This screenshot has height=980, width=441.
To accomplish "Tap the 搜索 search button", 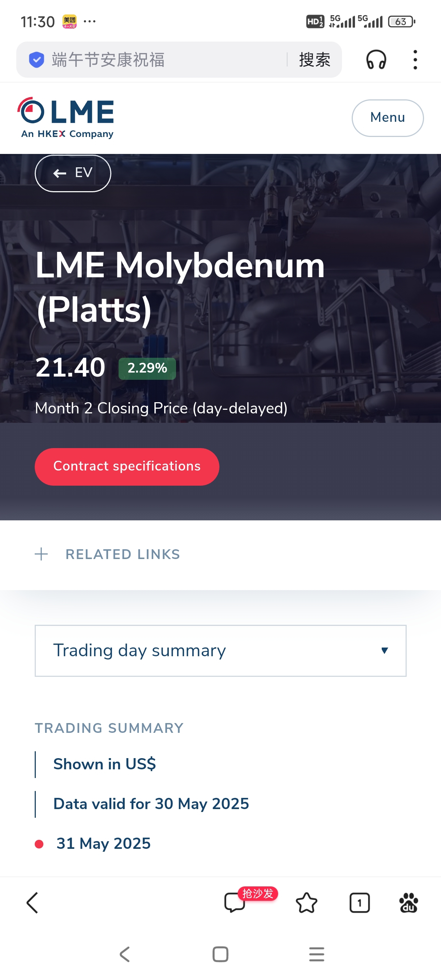I will 314,60.
